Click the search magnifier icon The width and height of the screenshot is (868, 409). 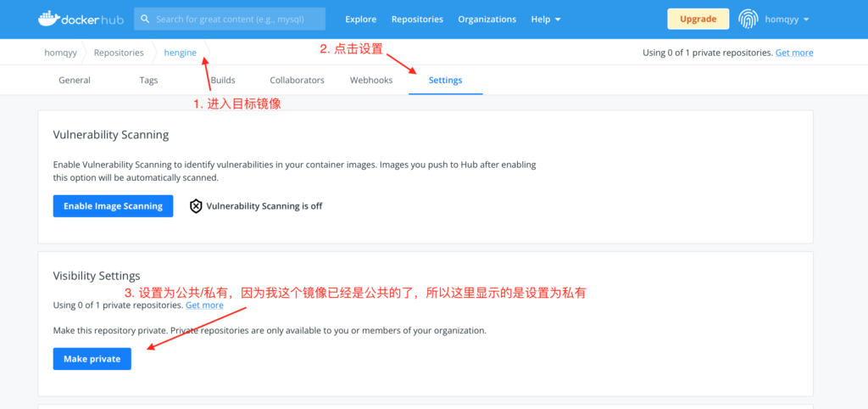(x=146, y=20)
